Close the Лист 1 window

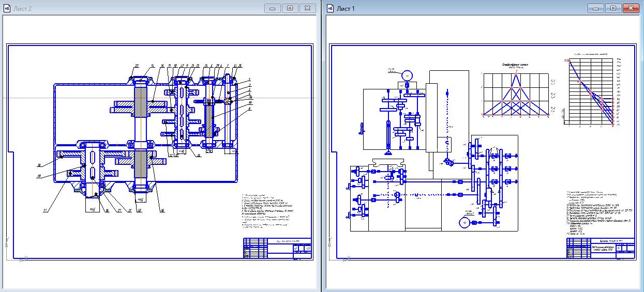[x=630, y=8]
